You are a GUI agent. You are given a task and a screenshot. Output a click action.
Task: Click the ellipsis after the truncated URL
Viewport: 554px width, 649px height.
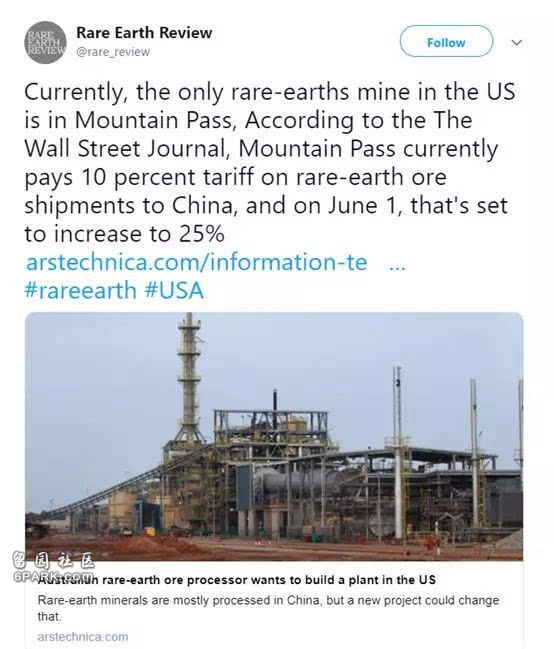tap(397, 265)
